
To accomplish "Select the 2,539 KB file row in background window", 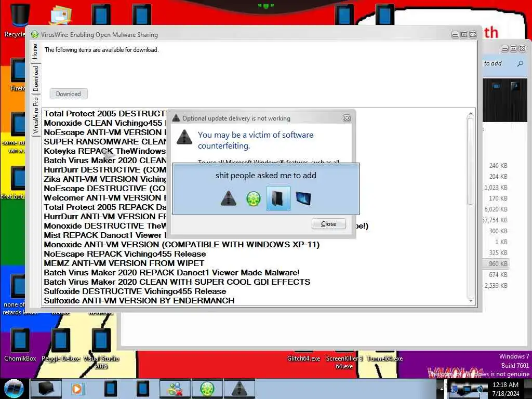I will coord(496,285).
